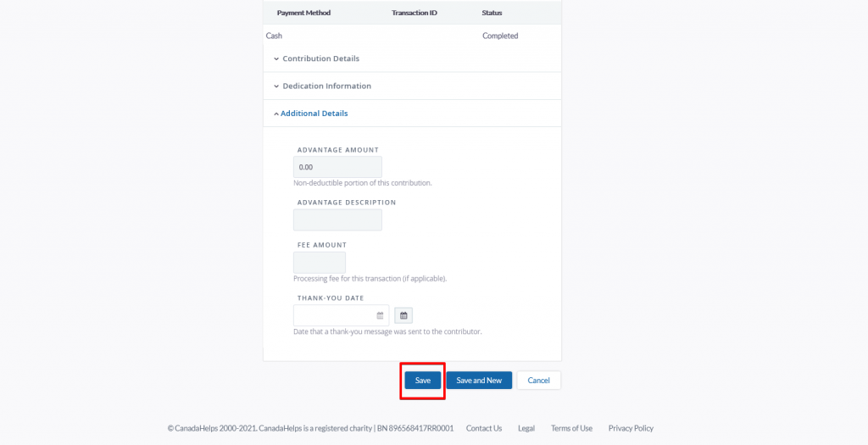
Task: Visit the Terms of Use page
Action: (571, 428)
